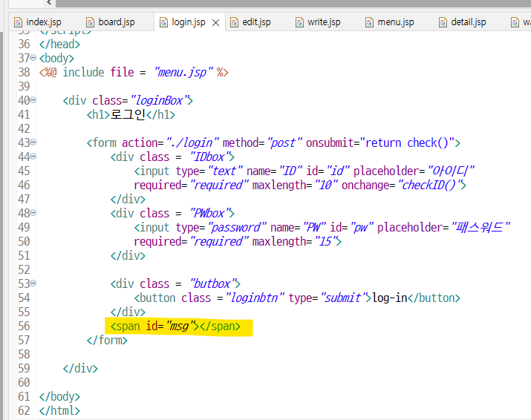Click the closing </form> tag
Image resolution: width=531 pixels, height=420 pixels.
107,340
